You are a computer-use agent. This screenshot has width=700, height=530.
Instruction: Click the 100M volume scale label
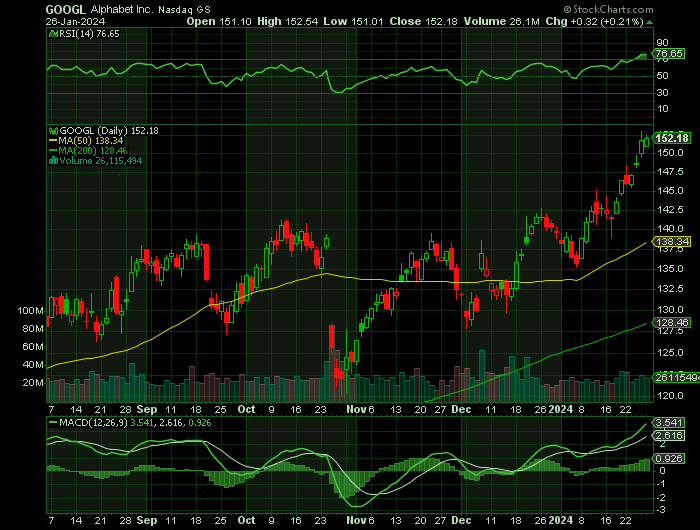[30, 311]
